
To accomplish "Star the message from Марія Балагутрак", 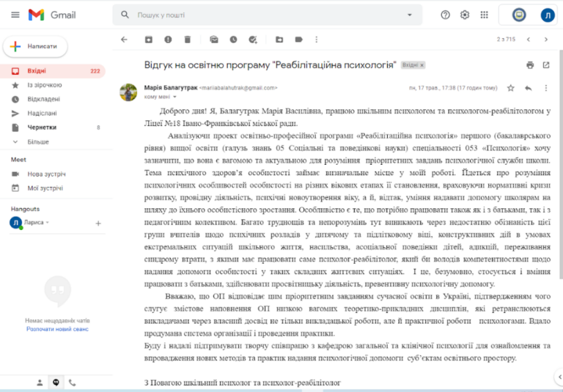I will [x=510, y=88].
